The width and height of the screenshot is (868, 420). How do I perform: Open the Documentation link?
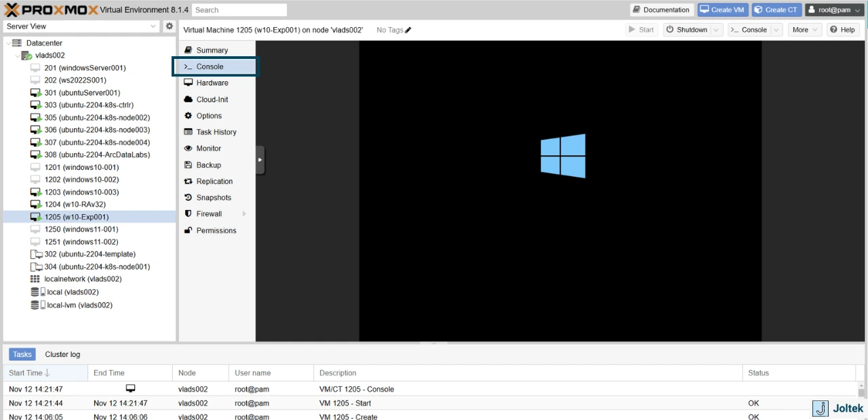[x=661, y=10]
